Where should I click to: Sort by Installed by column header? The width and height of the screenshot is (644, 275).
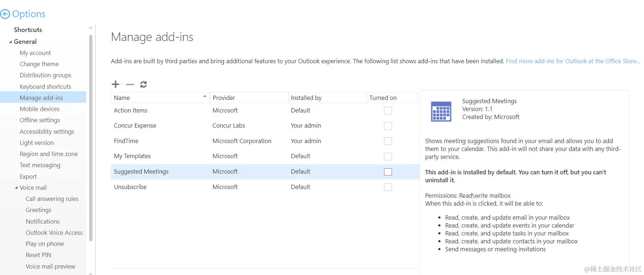(x=327, y=98)
